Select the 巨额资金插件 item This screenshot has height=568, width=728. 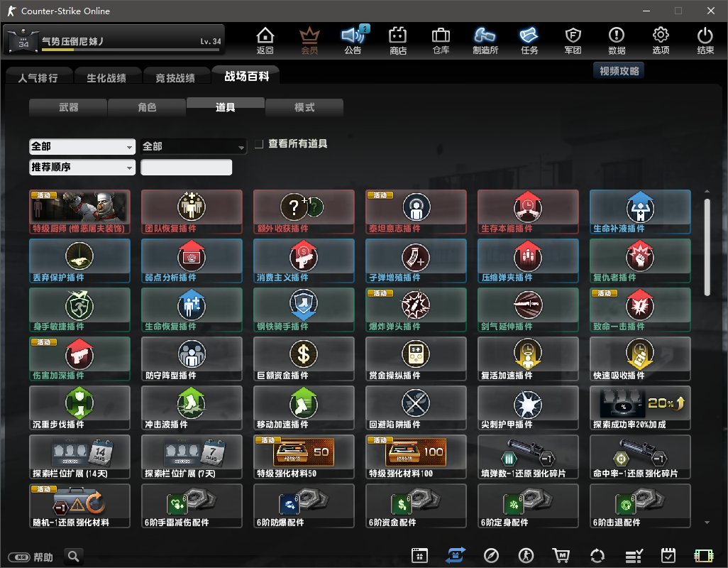point(304,359)
